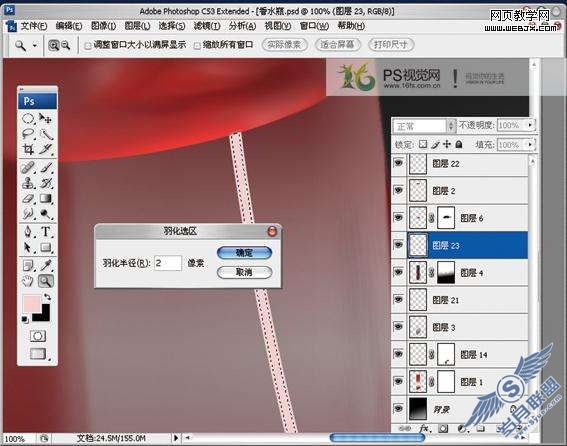This screenshot has height=446, width=567.
Task: Cancel feather dialog with 取消
Action: pos(244,272)
